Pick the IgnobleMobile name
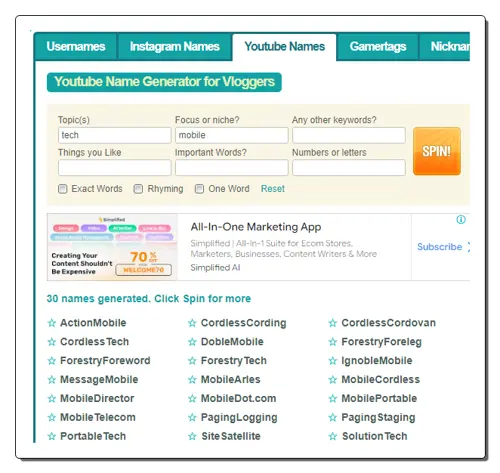The height and width of the screenshot is (473, 500). [x=377, y=361]
